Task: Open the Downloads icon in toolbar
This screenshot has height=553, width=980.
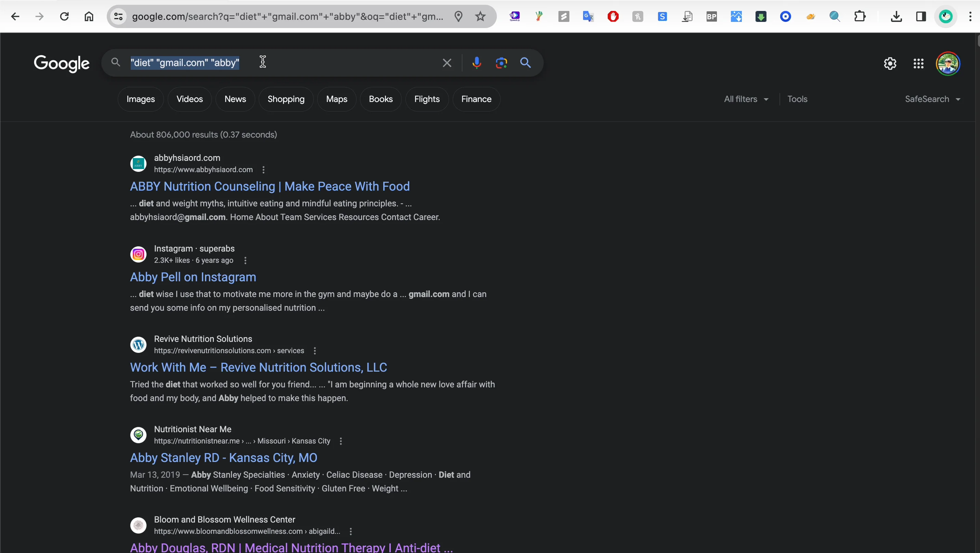Action: pos(897,16)
